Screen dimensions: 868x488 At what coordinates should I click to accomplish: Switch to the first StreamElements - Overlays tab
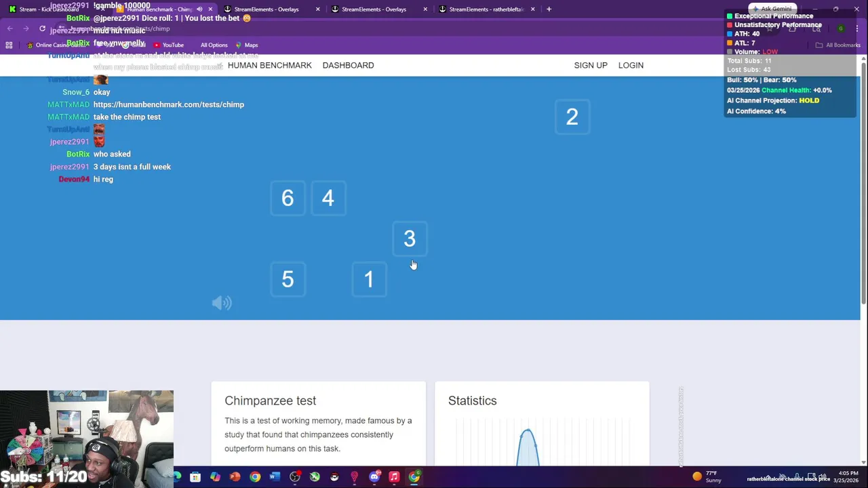(x=271, y=9)
